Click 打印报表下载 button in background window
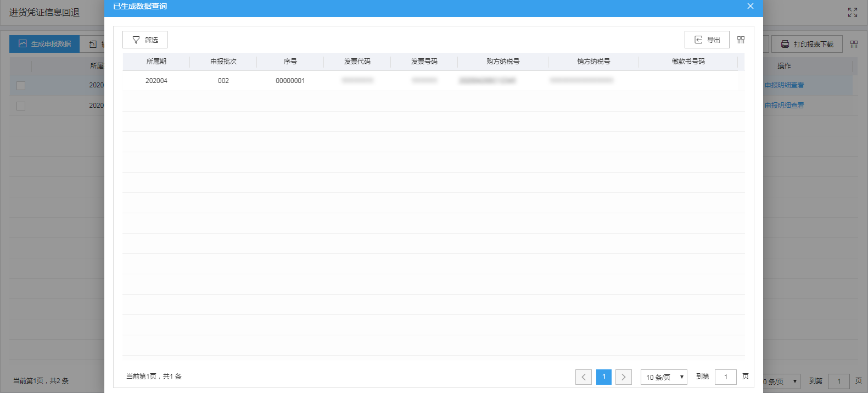The image size is (868, 393). [807, 44]
